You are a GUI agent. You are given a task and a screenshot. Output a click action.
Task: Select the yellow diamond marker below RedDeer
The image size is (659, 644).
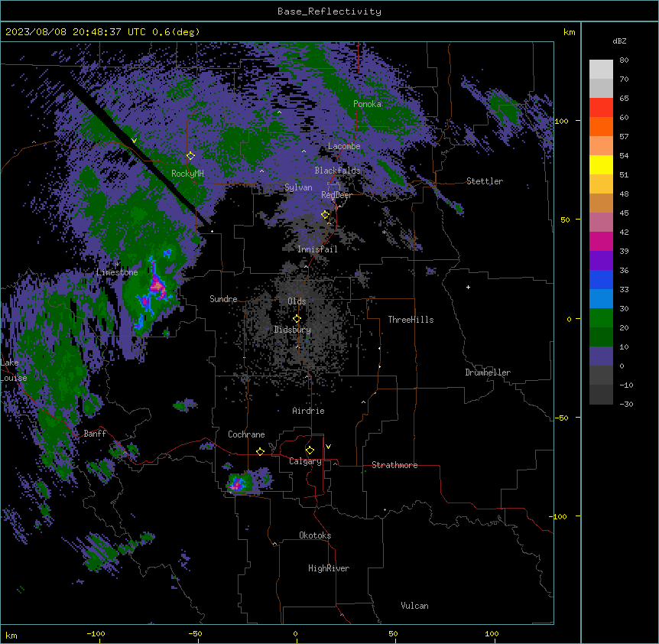pos(325,215)
